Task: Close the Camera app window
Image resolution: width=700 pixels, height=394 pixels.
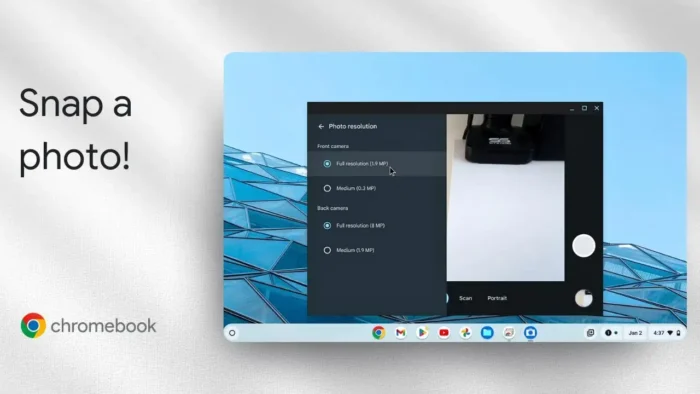Action: coord(597,108)
